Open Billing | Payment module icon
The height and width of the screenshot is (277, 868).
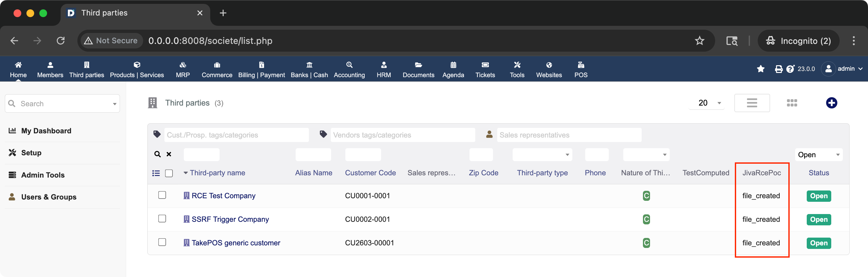click(261, 65)
